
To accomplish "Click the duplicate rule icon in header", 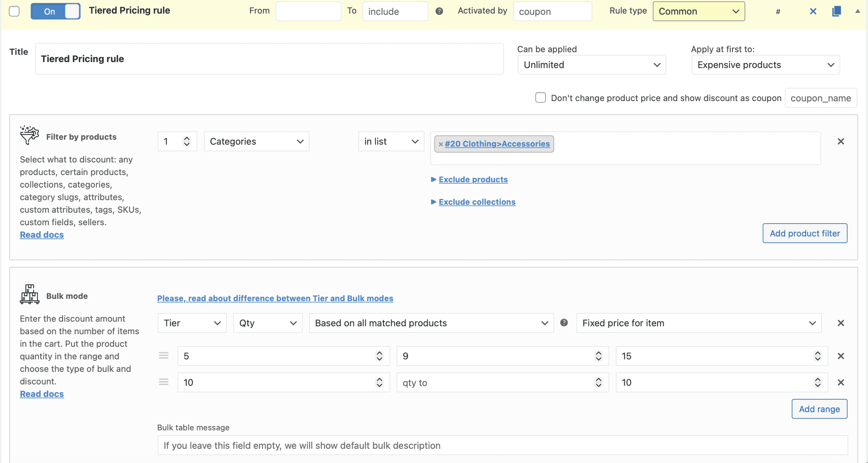I will [836, 11].
